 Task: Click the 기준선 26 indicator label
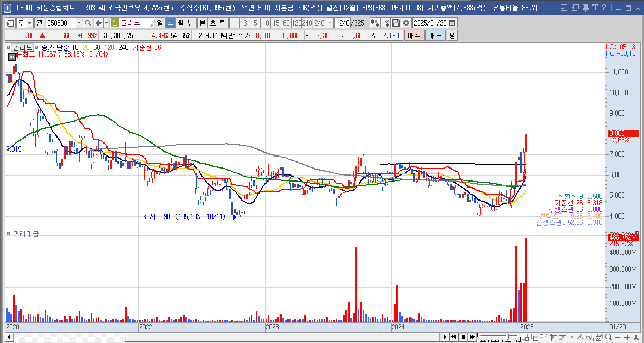(x=147, y=47)
